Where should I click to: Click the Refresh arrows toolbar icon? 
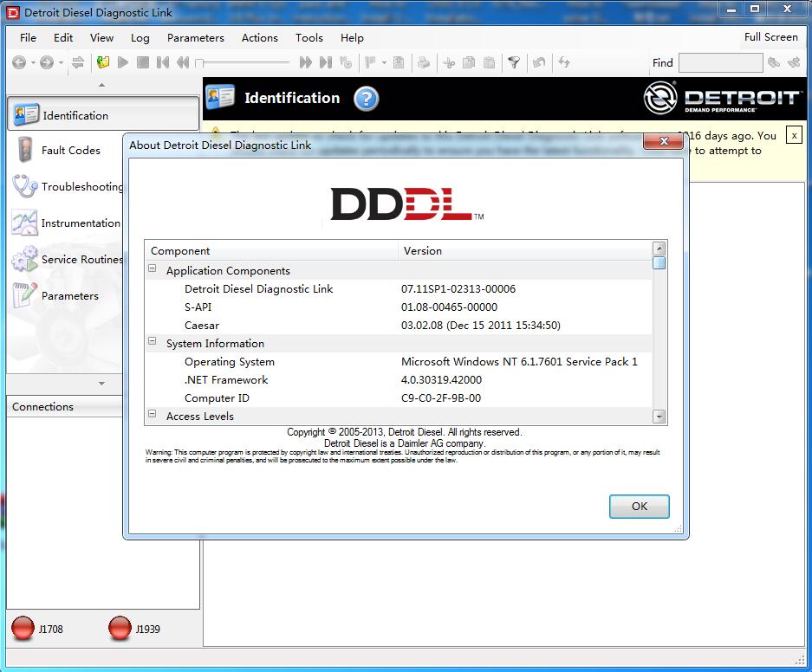564,62
